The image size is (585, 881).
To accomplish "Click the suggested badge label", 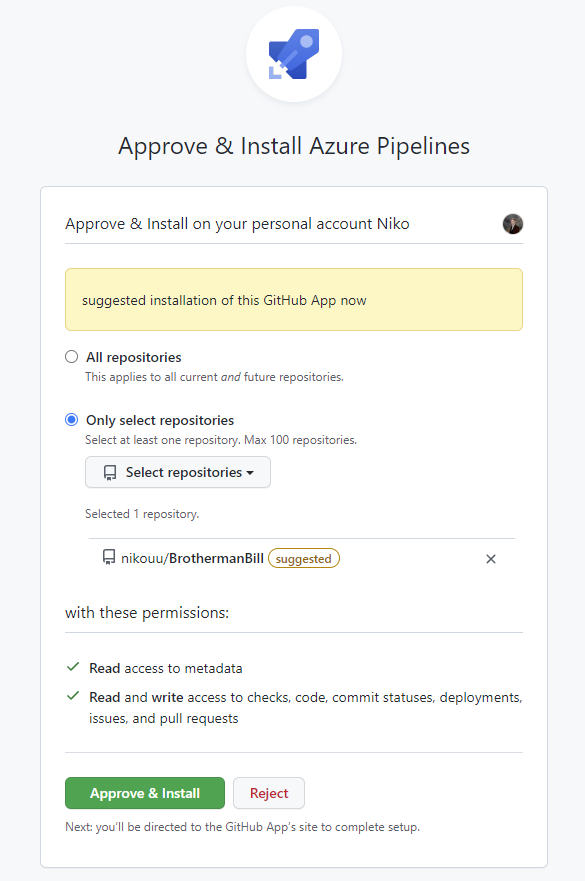I will 304,558.
